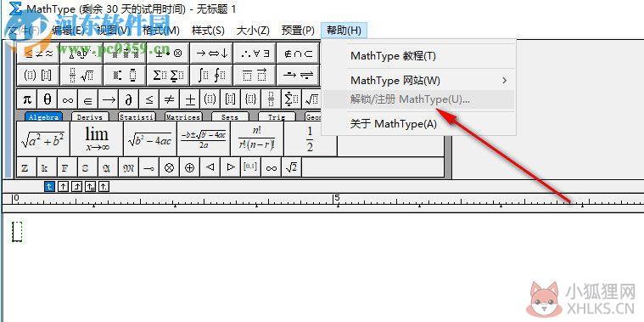The width and height of the screenshot is (644, 322).
Task: Open the fence templates palette
Action: tap(38, 76)
